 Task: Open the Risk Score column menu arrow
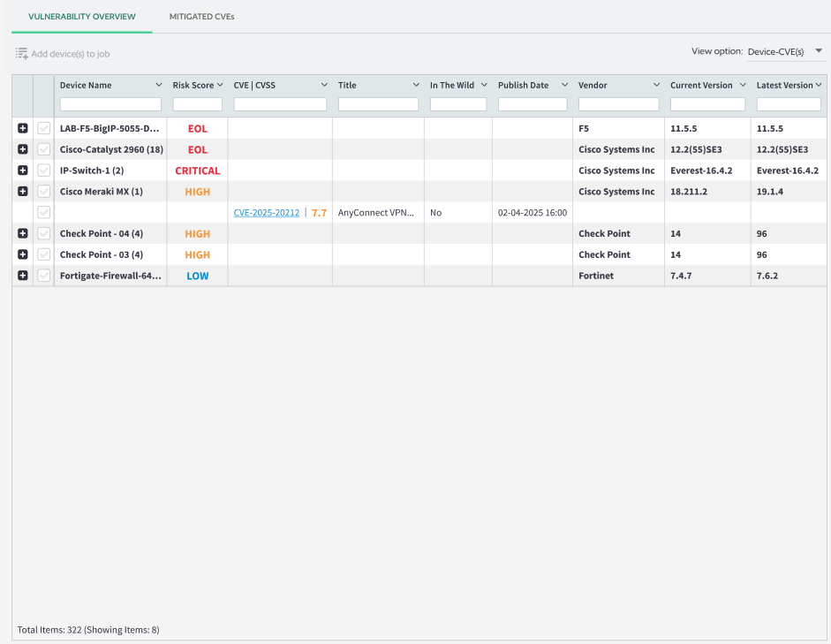[220, 86]
